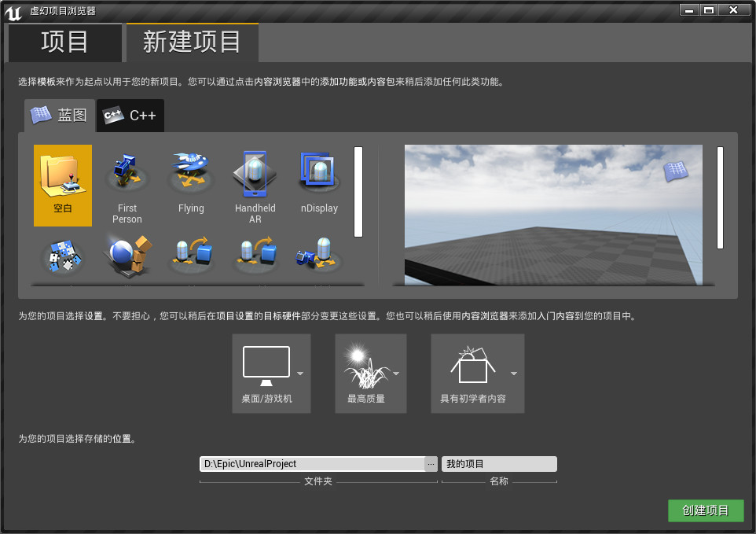The width and height of the screenshot is (756, 534).
Task: Open the 桌面/游戏机 target hardware dropdown
Action: click(271, 374)
